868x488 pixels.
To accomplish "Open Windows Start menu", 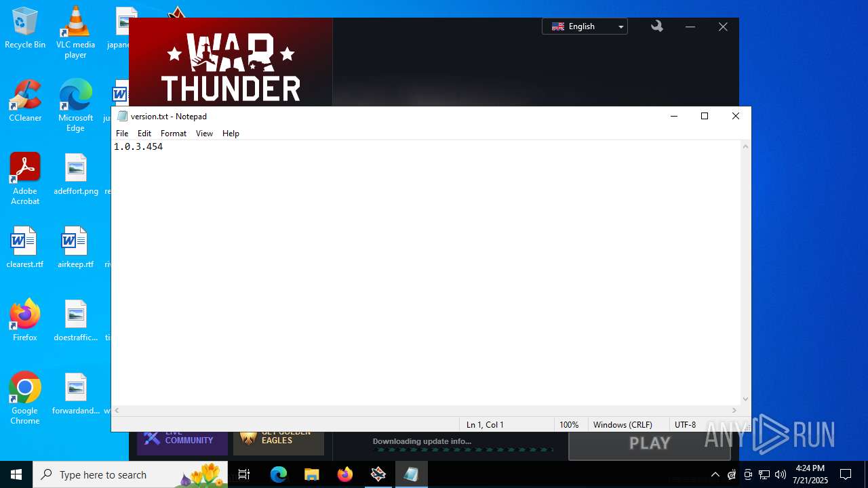I will click(16, 474).
